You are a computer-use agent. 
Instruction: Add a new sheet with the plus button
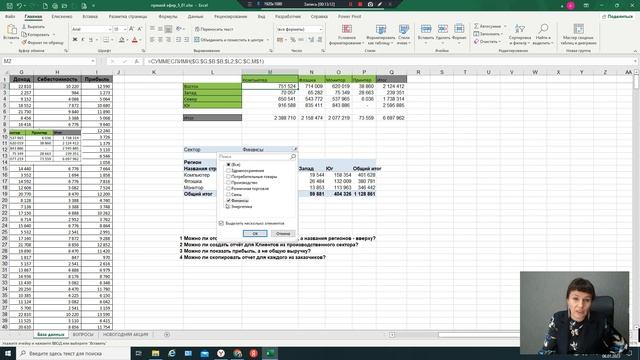[167, 335]
